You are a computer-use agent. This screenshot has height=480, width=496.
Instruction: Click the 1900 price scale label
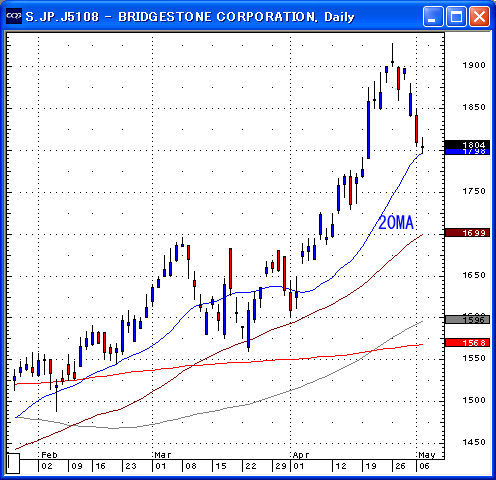tap(474, 65)
